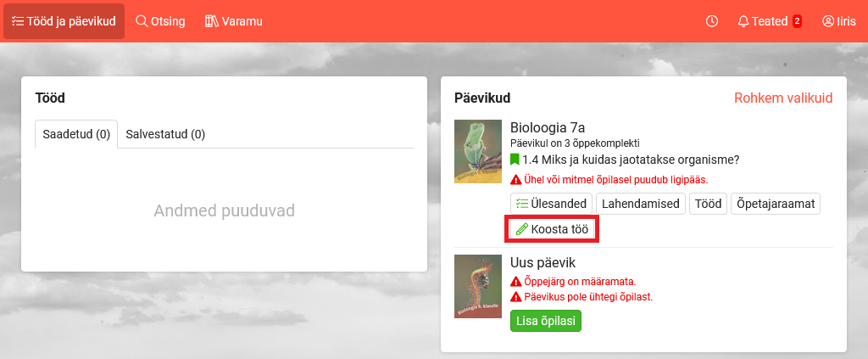Open the Bioloogia 7a chameleon cover thumbnail

tap(478, 152)
